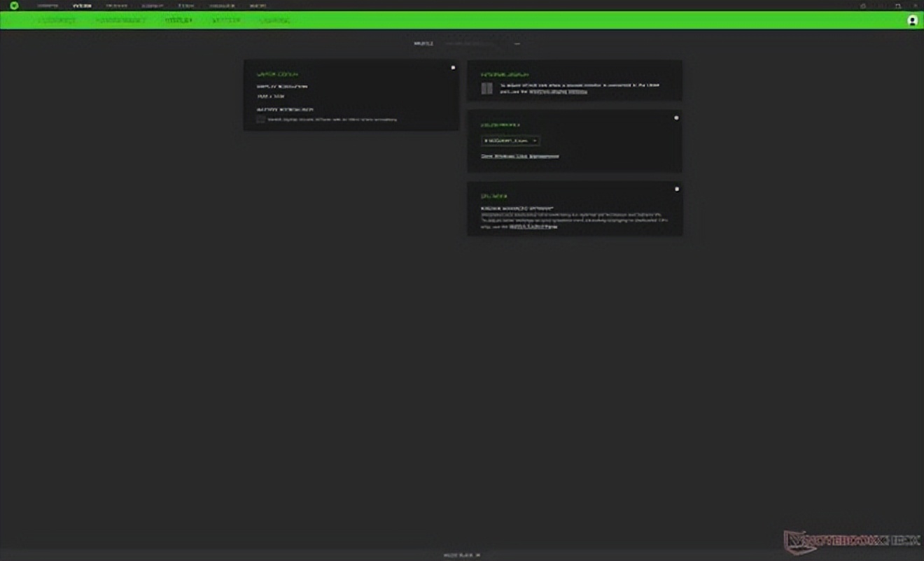
Task: Select the Customize sub-tab in the green bar
Action: coord(57,20)
